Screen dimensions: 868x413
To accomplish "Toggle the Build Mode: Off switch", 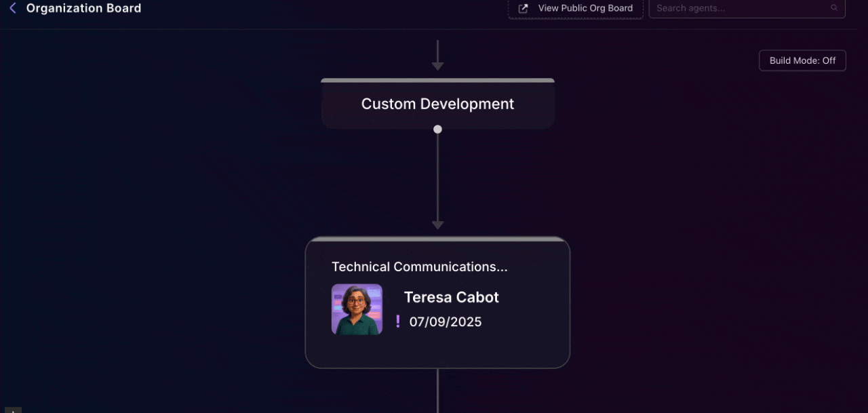I will [802, 60].
